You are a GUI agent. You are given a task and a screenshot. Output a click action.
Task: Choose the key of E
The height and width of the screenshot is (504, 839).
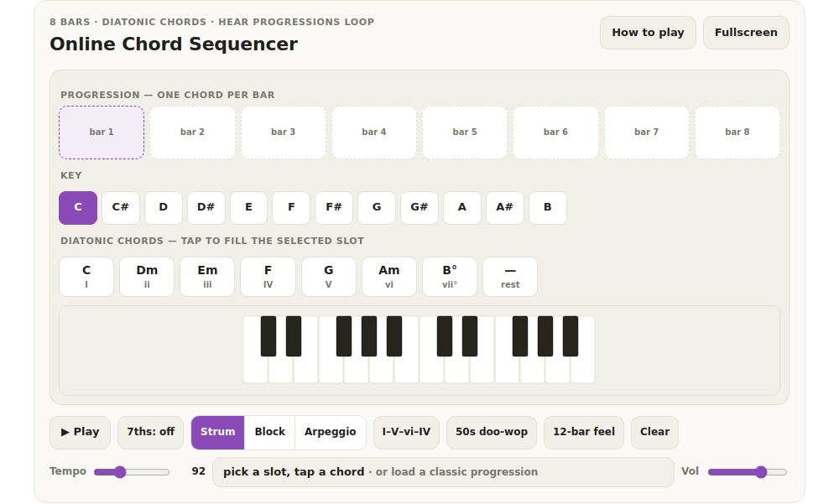click(249, 208)
